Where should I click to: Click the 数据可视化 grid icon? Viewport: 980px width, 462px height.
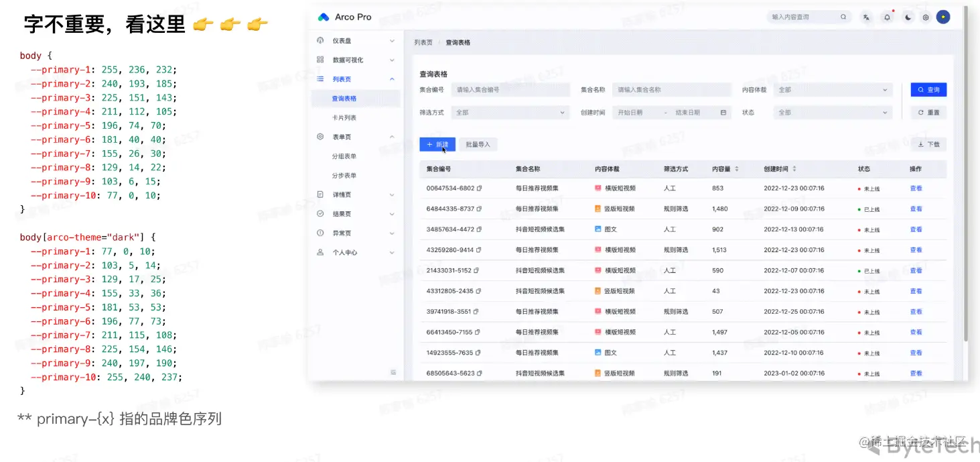(x=320, y=60)
